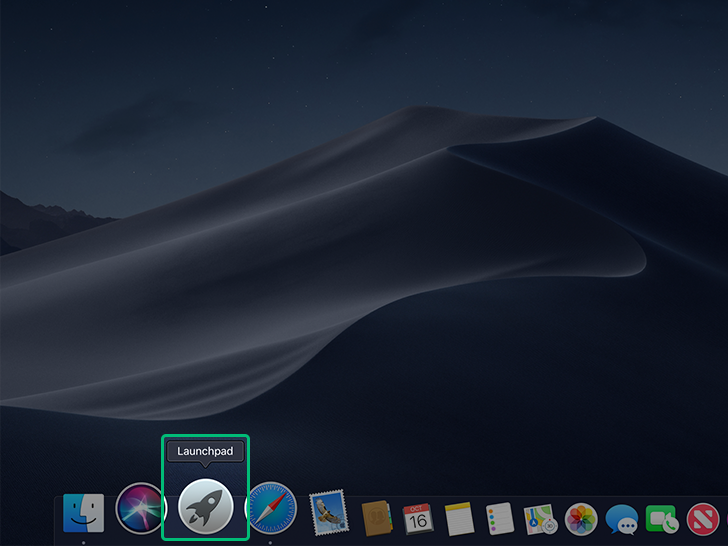The height and width of the screenshot is (546, 728).
Task: Open Reminders list icon in Dock
Action: pos(500,519)
